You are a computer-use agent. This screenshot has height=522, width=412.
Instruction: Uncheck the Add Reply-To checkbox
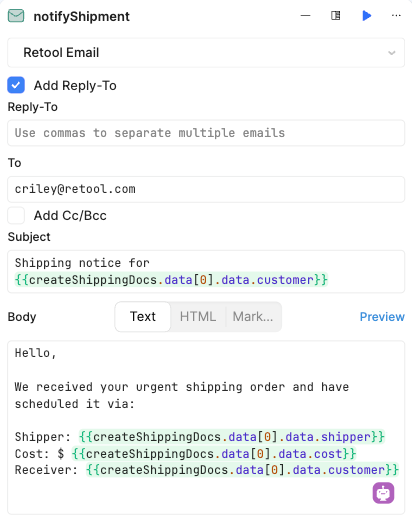(x=16, y=85)
